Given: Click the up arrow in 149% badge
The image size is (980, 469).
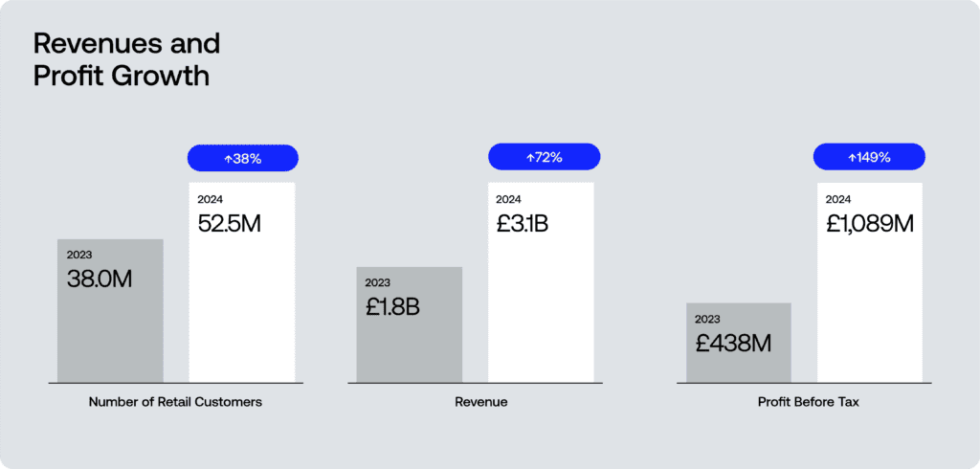Looking at the screenshot, I should 851,158.
